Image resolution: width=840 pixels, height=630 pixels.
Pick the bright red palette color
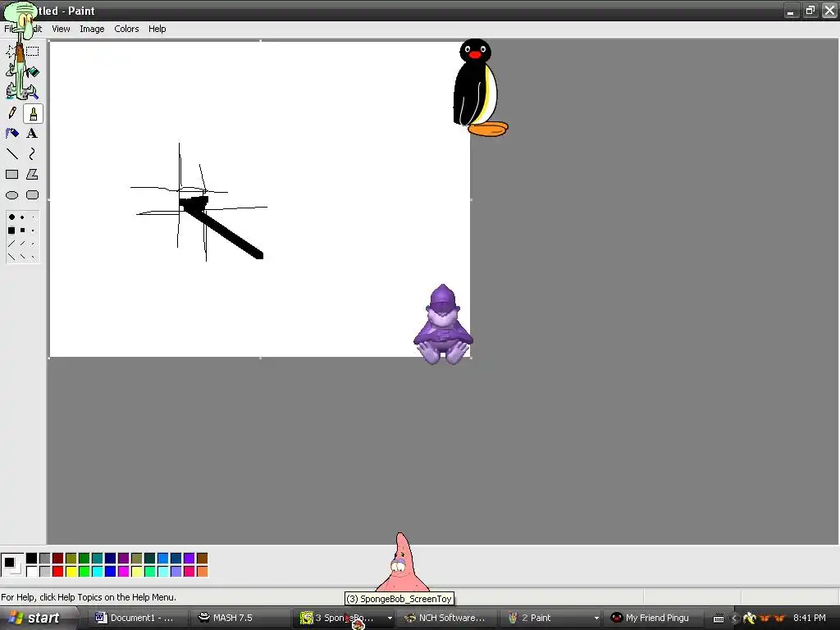pos(58,572)
